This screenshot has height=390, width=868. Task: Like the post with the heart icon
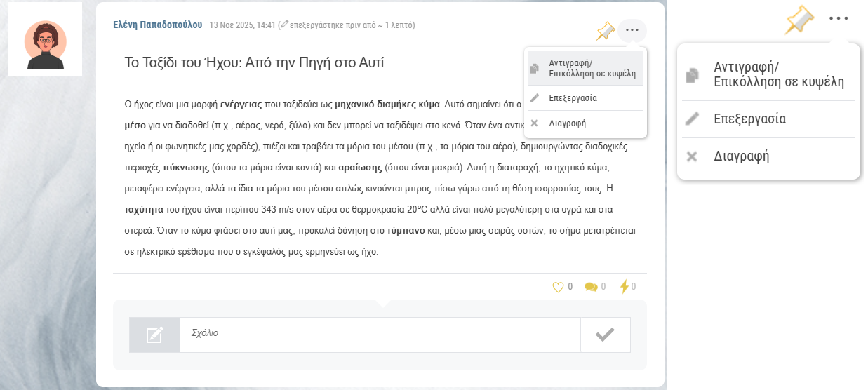(559, 287)
